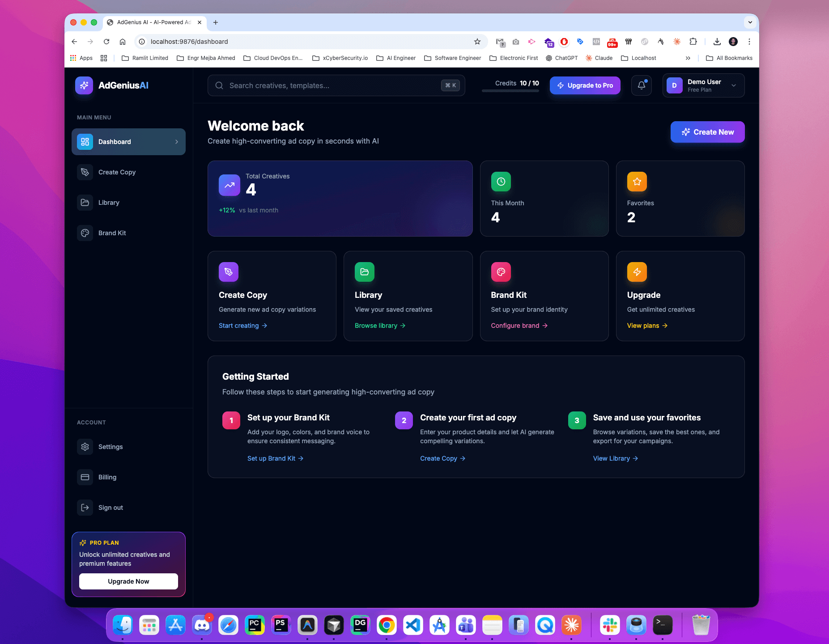
Task: Click the Brand Kit palette icon
Action: point(85,233)
